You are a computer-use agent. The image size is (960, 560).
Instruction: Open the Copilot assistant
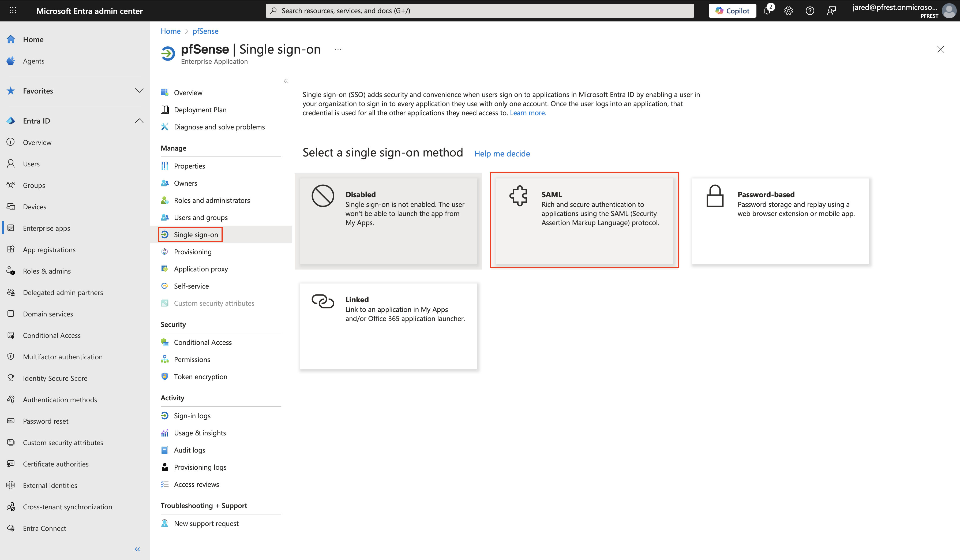click(732, 10)
